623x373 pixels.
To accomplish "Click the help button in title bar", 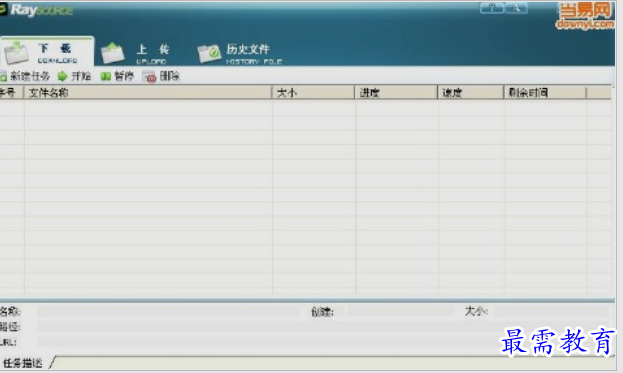I will click(492, 8).
